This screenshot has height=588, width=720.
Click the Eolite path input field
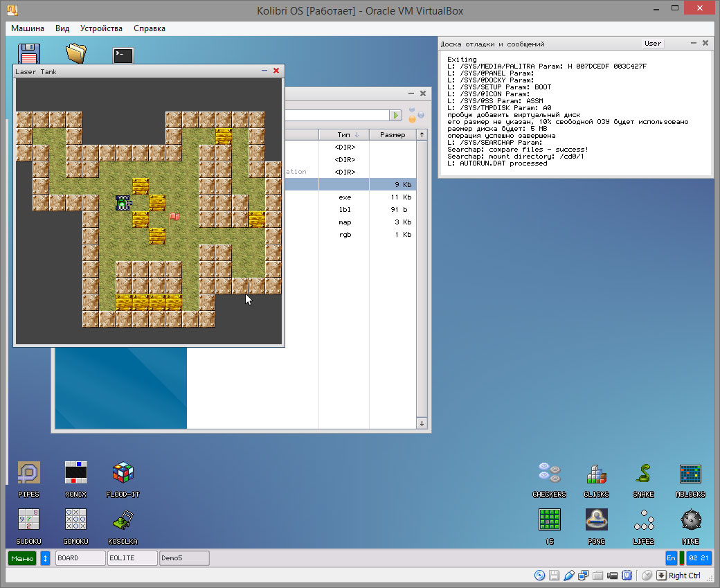(x=336, y=115)
